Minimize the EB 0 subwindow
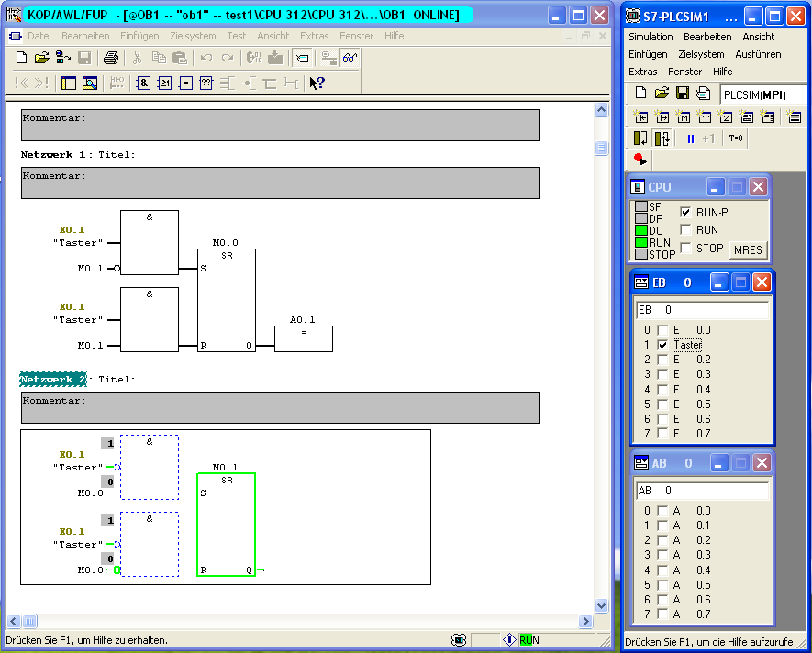The image size is (812, 653). click(718, 282)
